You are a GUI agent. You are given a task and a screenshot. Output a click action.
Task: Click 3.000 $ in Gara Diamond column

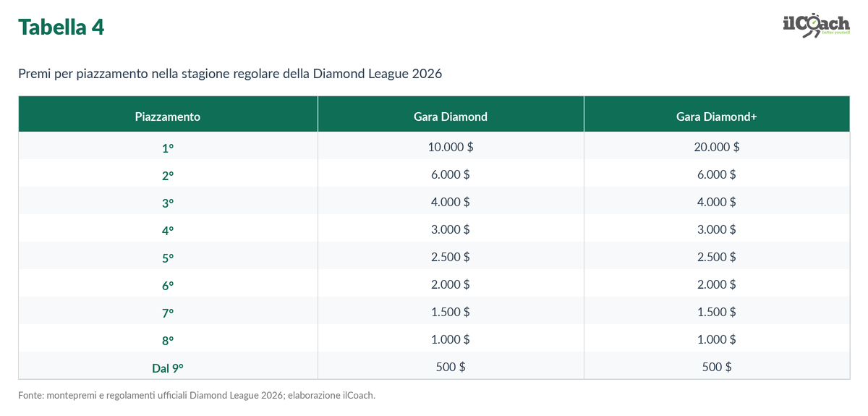click(451, 229)
